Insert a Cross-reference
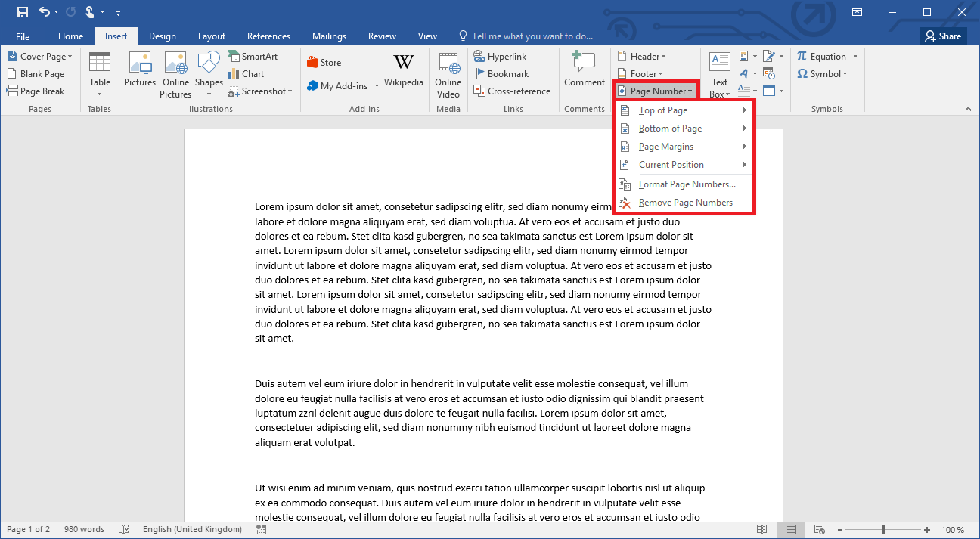Image resolution: width=980 pixels, height=539 pixels. click(x=513, y=91)
